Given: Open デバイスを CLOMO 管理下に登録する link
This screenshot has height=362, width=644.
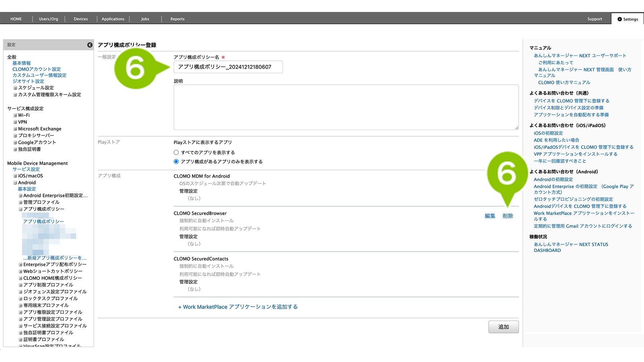Looking at the screenshot, I should 572,101.
